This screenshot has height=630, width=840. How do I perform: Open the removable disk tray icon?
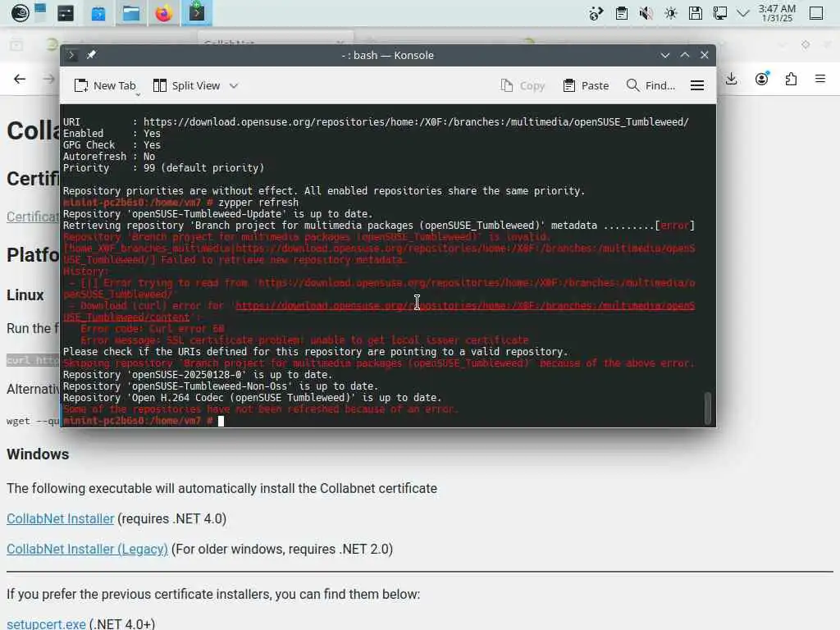point(696,13)
